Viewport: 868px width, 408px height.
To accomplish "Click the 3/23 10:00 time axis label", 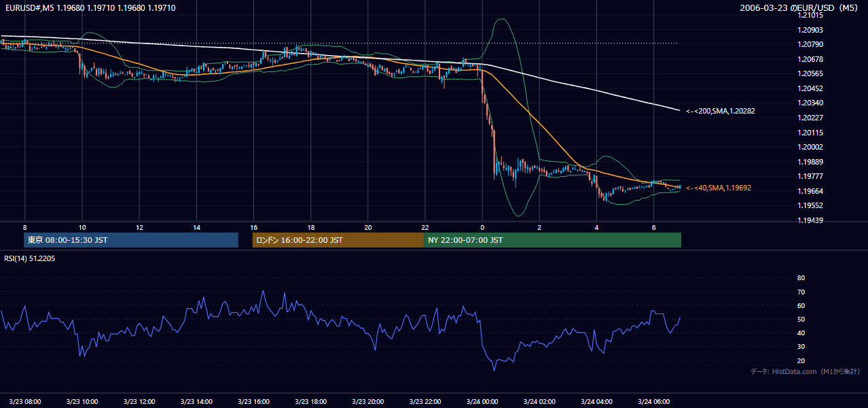I will [x=82, y=401].
